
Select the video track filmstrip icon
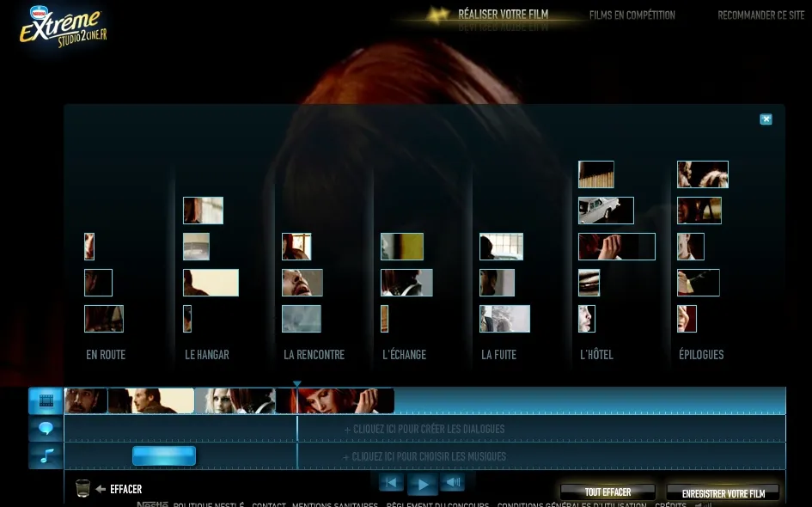click(46, 400)
